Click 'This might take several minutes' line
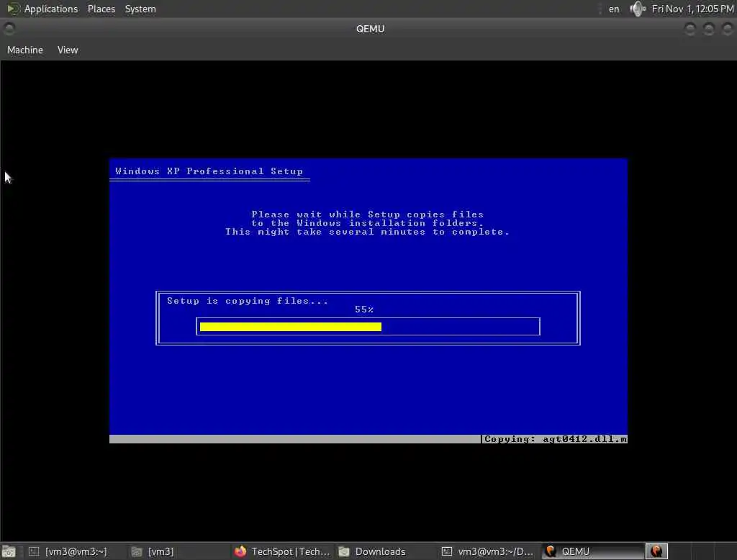737x560 pixels. (x=367, y=232)
